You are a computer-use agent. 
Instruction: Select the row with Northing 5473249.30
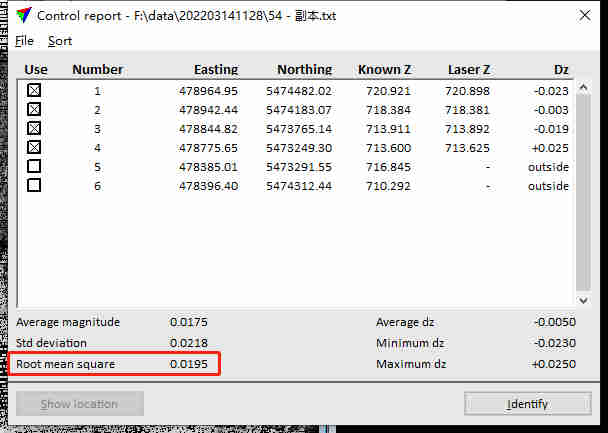(x=298, y=148)
